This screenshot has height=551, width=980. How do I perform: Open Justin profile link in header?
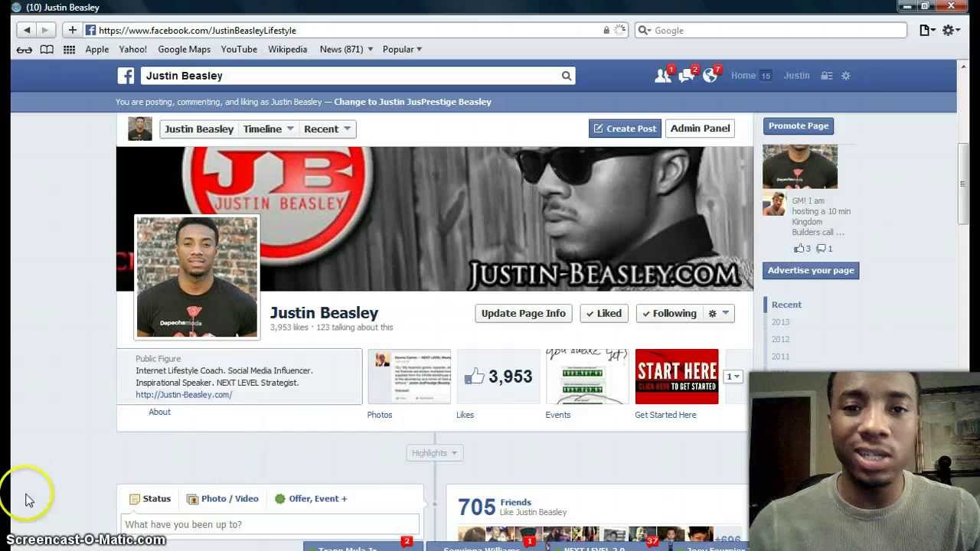pyautogui.click(x=796, y=76)
